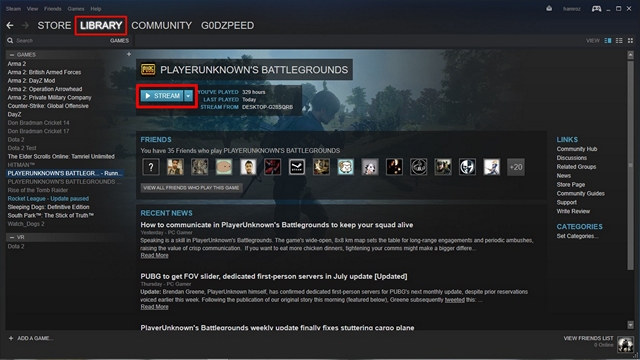Collapse the GAMES category
Viewport: 640px width, 360px height.
point(12,55)
